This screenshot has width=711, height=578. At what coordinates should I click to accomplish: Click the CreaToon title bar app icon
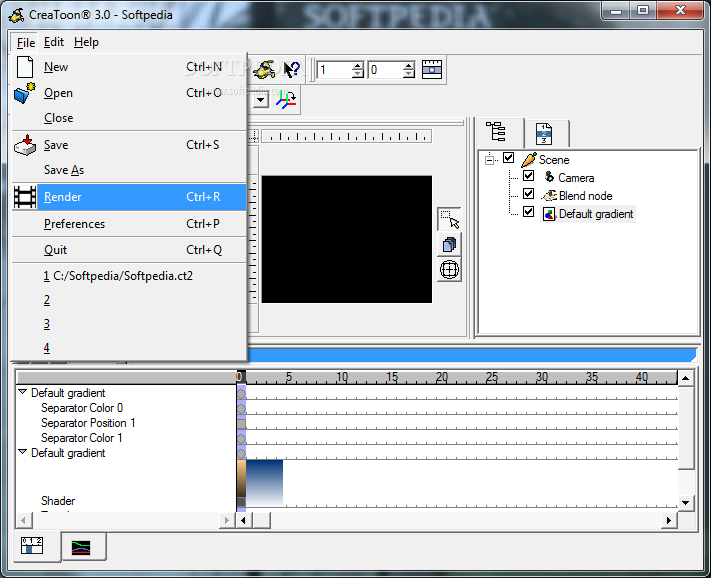[17, 15]
